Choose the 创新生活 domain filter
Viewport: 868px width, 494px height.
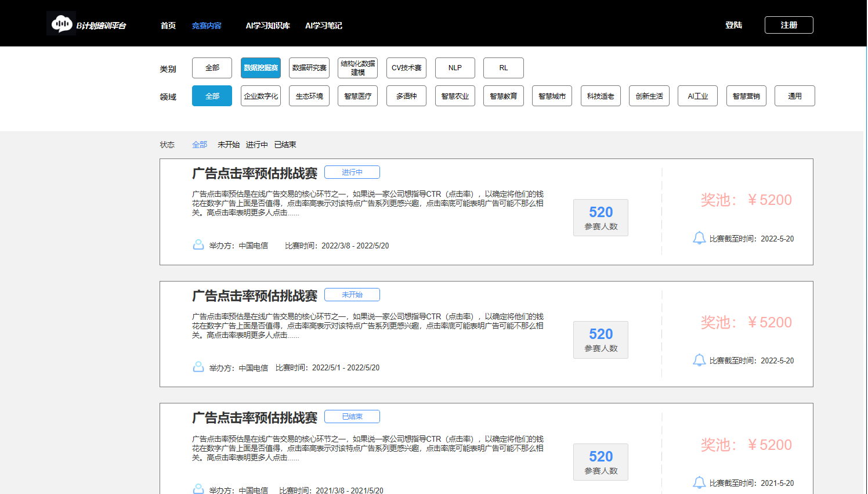point(649,96)
